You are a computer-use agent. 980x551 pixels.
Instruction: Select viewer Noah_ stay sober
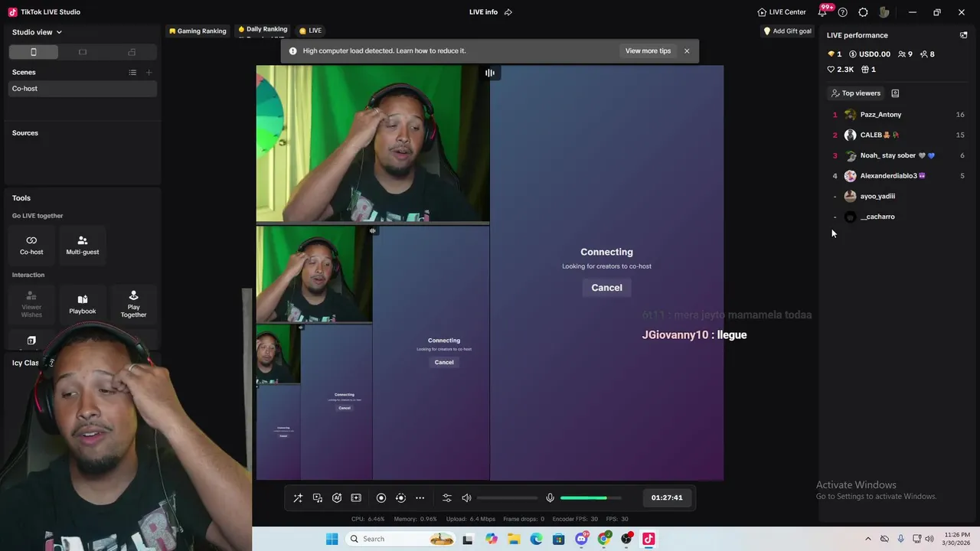(897, 155)
